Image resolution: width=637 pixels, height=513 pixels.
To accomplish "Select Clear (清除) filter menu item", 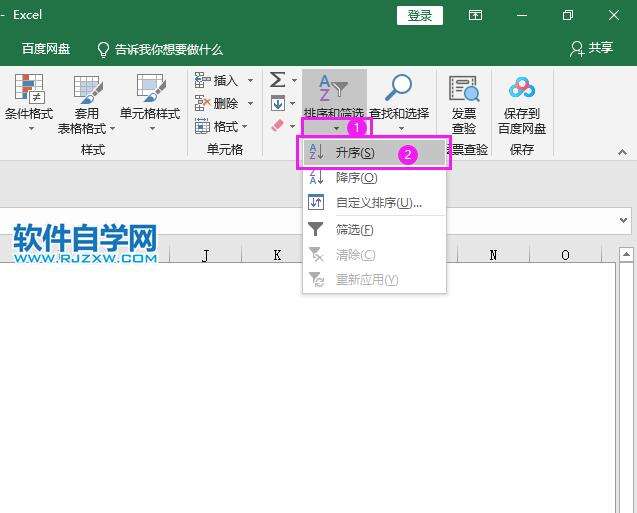I will (374, 255).
